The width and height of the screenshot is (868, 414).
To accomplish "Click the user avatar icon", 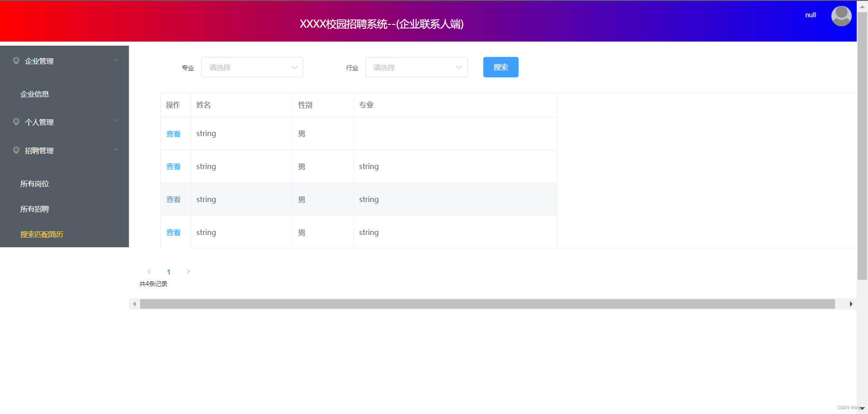I will (841, 16).
